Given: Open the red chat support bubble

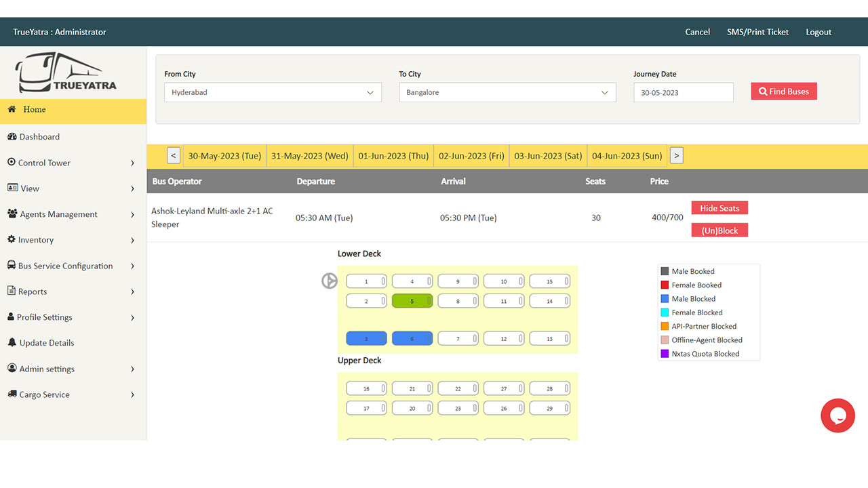Looking at the screenshot, I should [837, 415].
